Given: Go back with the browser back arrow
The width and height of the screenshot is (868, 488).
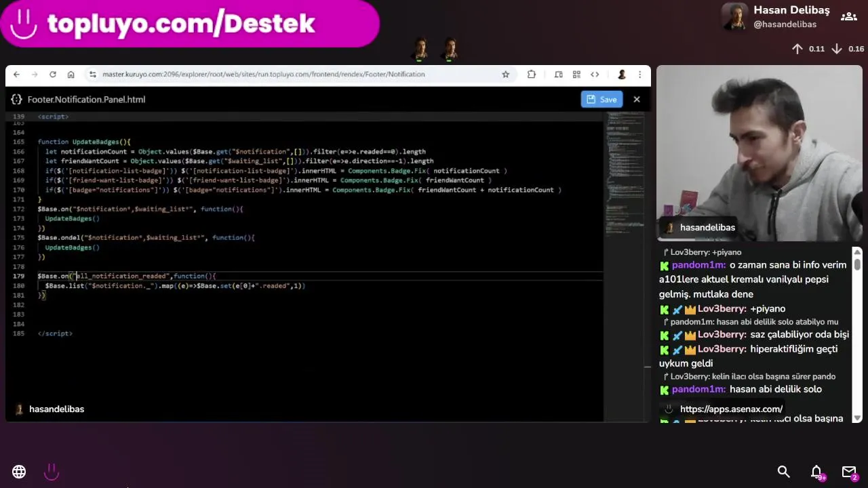Looking at the screenshot, I should coord(16,75).
